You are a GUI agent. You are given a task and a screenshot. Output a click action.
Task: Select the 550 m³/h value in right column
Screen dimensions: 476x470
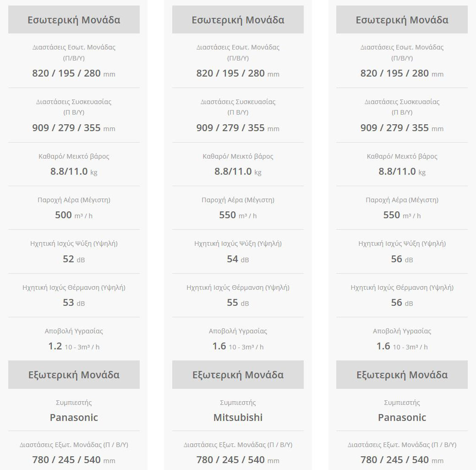coord(392,215)
